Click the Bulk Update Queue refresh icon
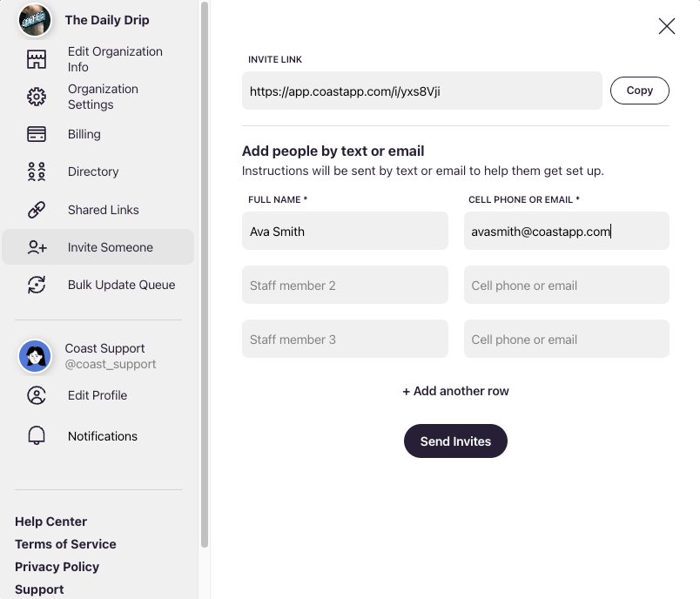Viewport: 700px width, 599px height. 37,285
